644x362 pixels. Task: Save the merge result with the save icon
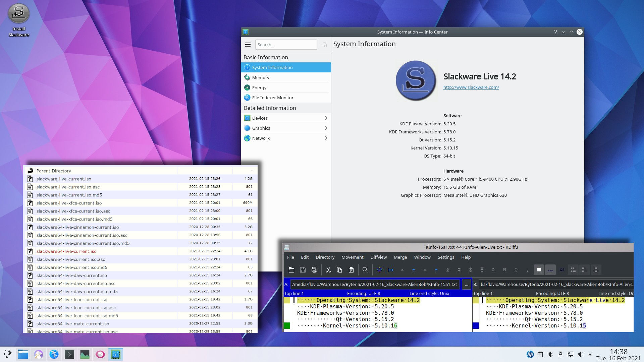[303, 270]
